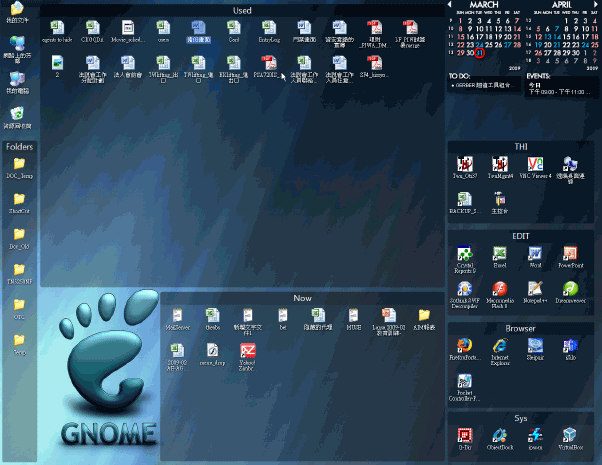Click the EDIT fence title
Image resolution: width=602 pixels, height=465 pixels.
(x=521, y=236)
